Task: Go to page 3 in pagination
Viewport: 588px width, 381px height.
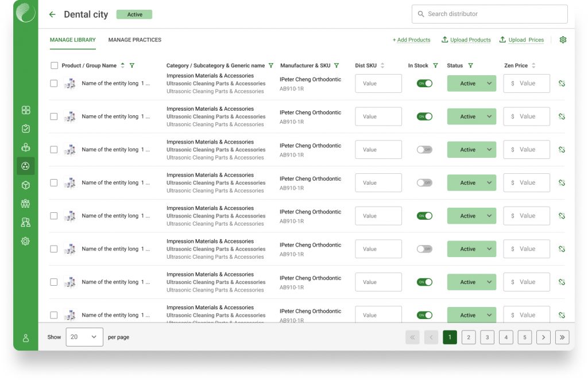Action: coord(487,337)
